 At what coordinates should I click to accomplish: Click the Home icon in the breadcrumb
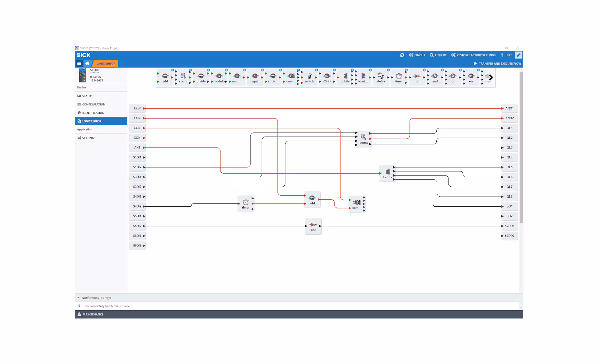87,63
